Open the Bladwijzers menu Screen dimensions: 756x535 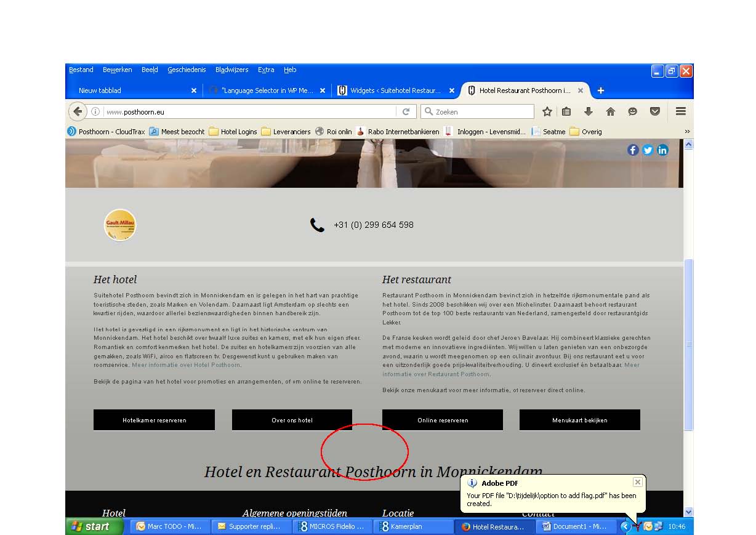coord(231,70)
